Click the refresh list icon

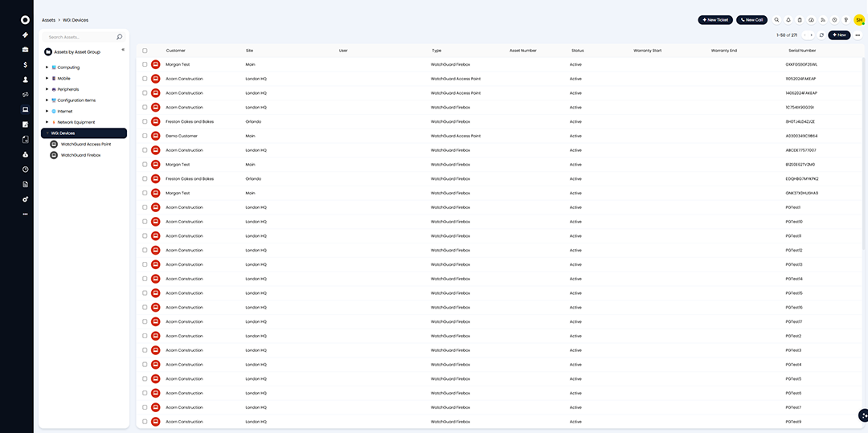click(821, 35)
